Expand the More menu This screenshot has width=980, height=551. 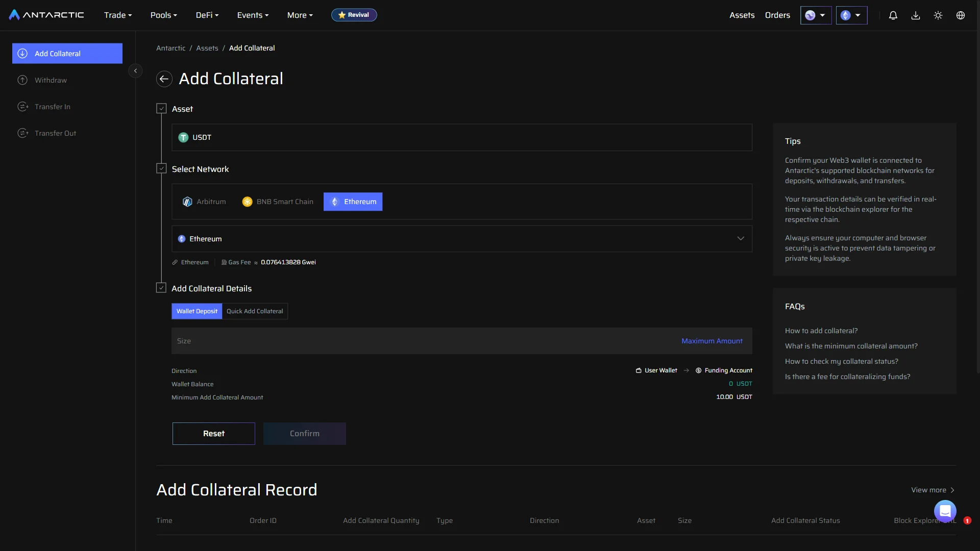pyautogui.click(x=300, y=15)
